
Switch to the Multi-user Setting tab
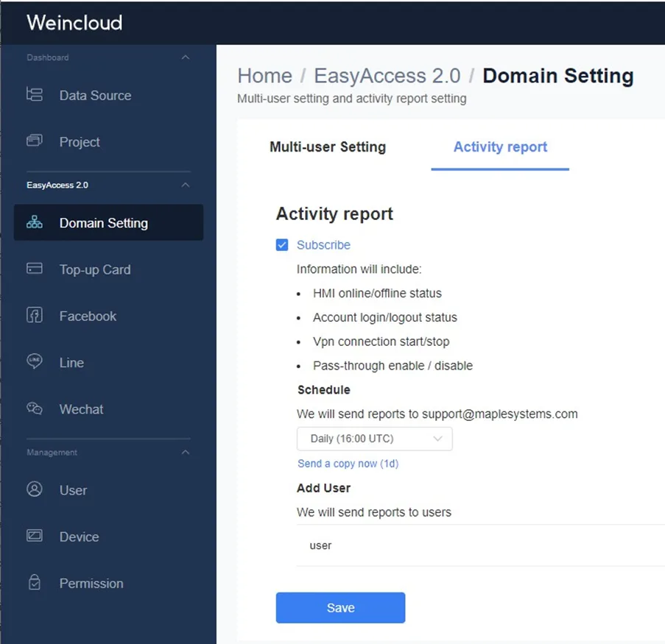click(328, 146)
